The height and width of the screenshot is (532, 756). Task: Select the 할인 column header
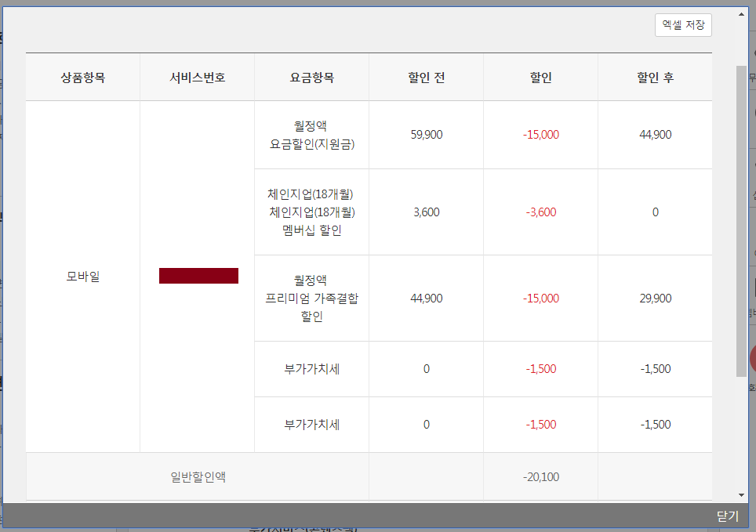540,78
